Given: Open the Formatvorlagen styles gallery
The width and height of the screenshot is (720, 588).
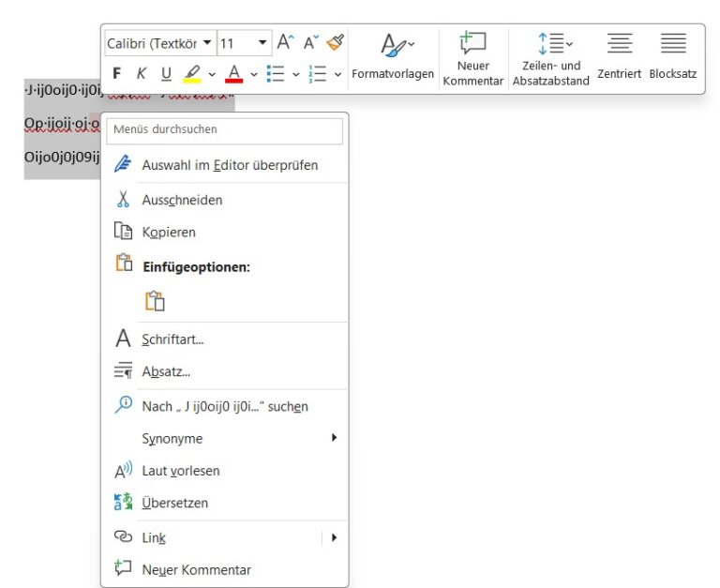Looking at the screenshot, I should point(393,56).
